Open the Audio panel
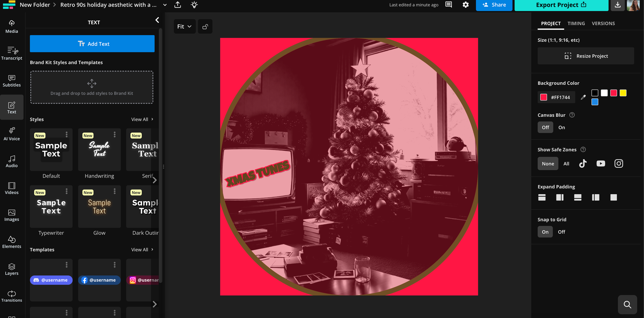The image size is (644, 318). coord(12,161)
